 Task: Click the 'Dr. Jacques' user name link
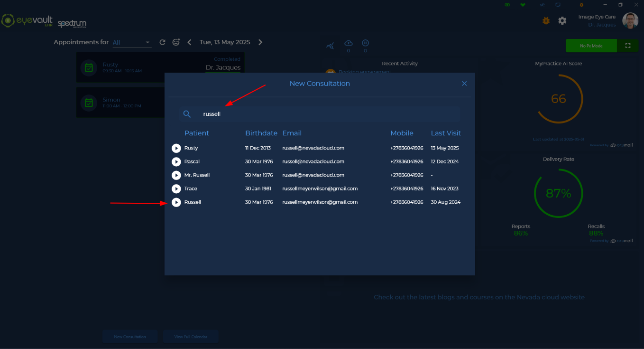click(x=602, y=25)
